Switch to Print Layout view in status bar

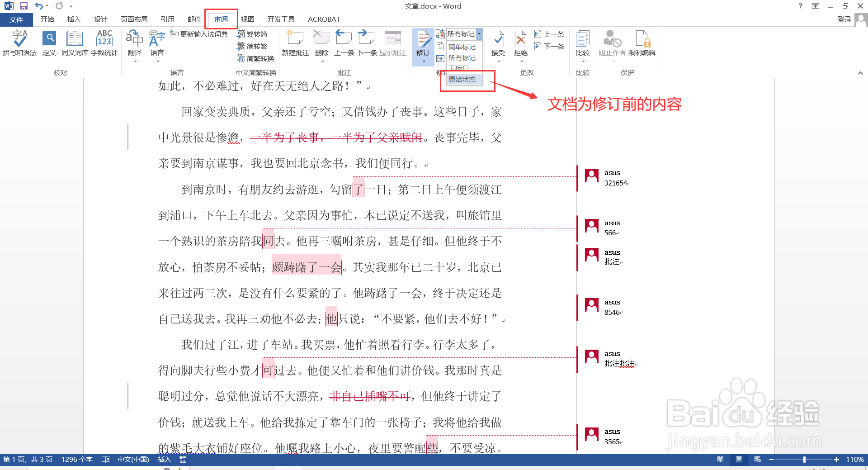point(739,460)
